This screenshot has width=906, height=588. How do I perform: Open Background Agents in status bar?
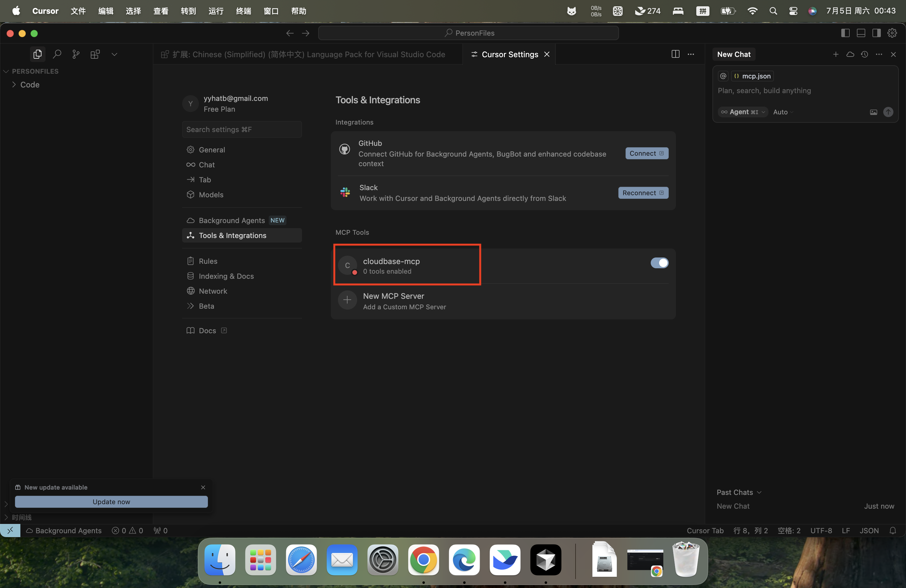pos(64,531)
